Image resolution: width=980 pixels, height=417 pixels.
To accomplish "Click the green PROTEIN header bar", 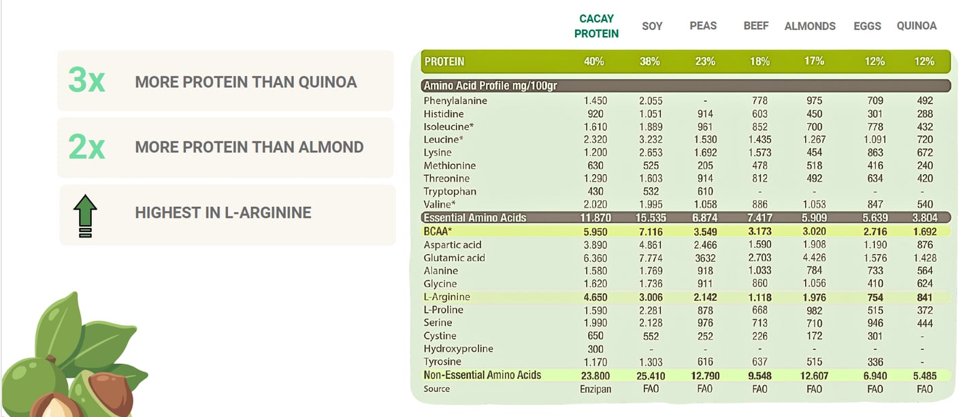I will tap(685, 61).
